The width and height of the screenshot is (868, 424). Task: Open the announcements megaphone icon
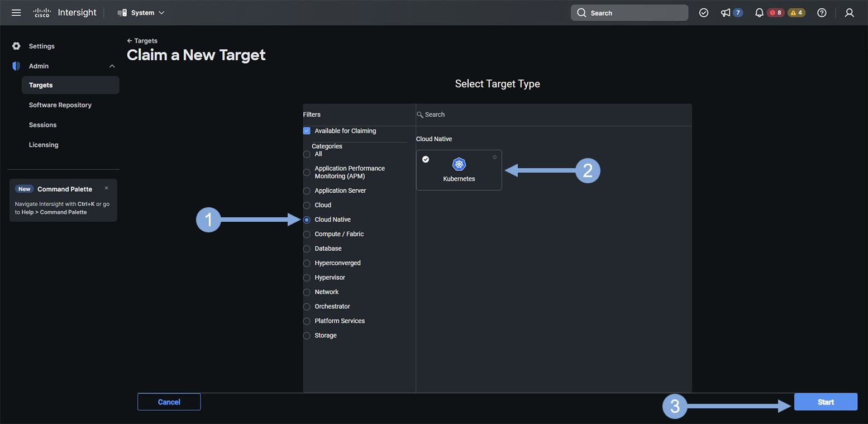726,13
